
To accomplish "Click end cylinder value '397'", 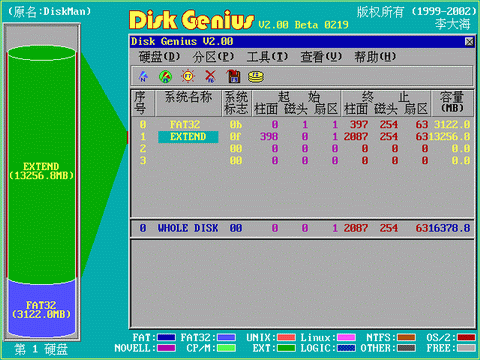I will point(359,125).
